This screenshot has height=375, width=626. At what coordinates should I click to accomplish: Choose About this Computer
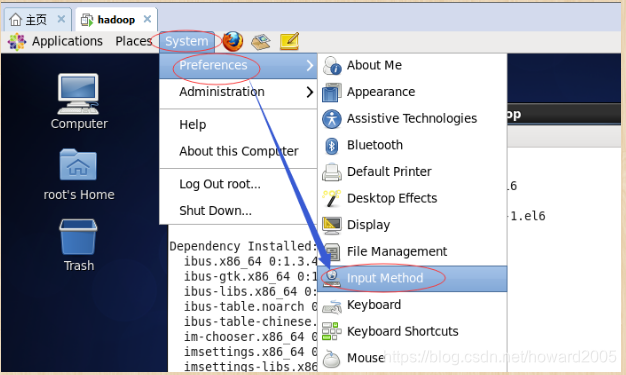(x=238, y=151)
